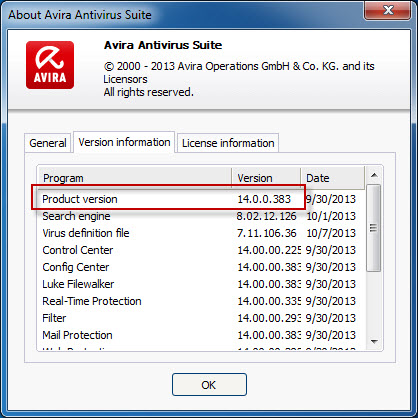Select the Config Center row

click(x=202, y=267)
